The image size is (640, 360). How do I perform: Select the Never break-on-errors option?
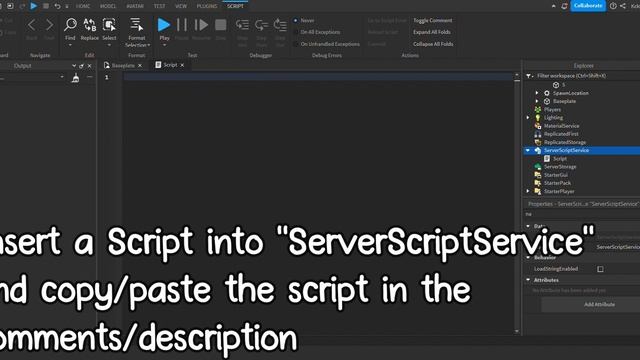pyautogui.click(x=296, y=20)
